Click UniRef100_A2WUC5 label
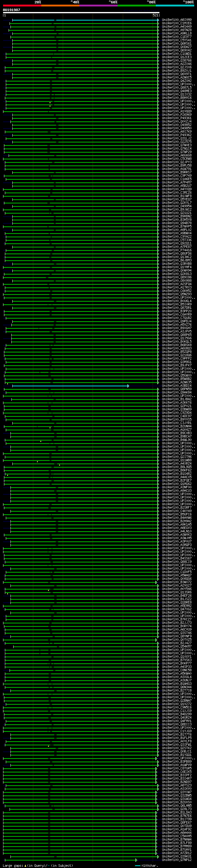This screenshot has height=868, width=197. click(176, 78)
